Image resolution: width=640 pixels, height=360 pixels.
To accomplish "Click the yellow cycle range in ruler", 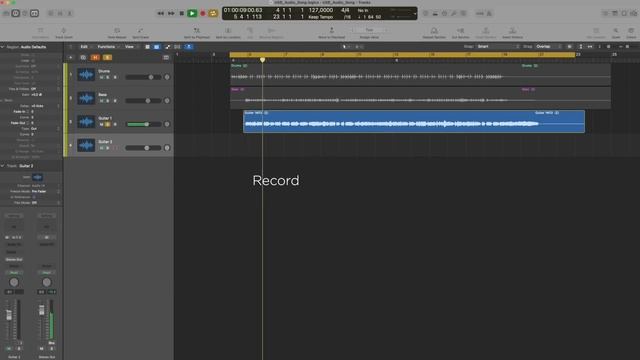I will point(402,54).
